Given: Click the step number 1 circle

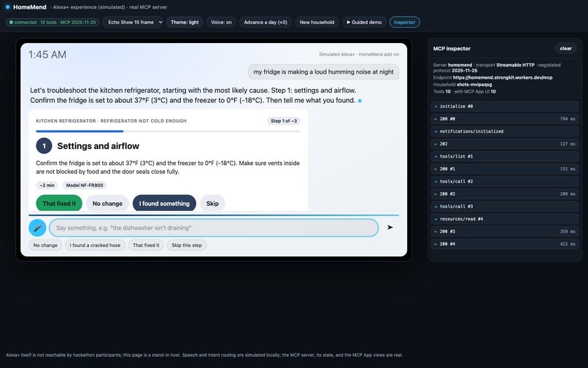Looking at the screenshot, I should click(x=44, y=146).
